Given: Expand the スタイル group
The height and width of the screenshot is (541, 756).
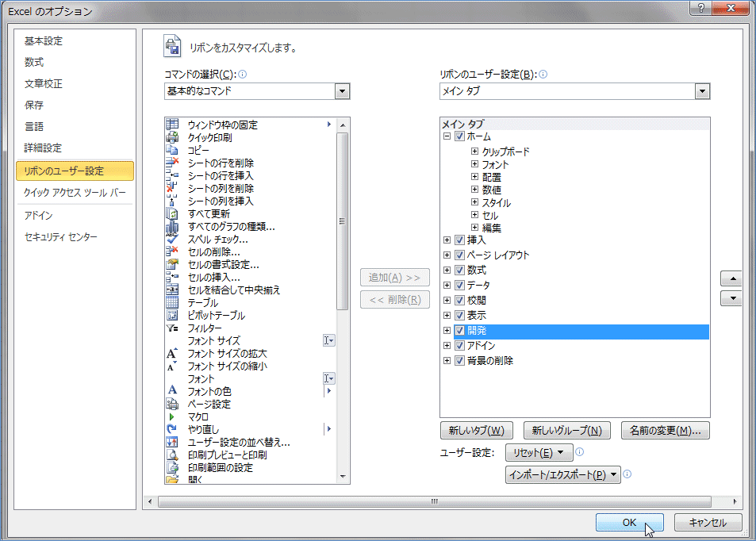Looking at the screenshot, I should 474,202.
